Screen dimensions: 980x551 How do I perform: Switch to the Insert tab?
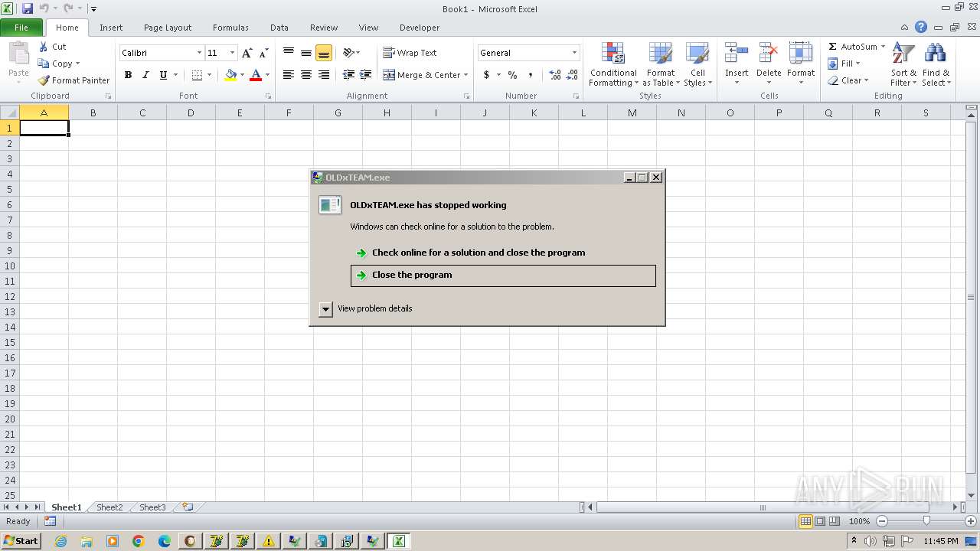[111, 28]
